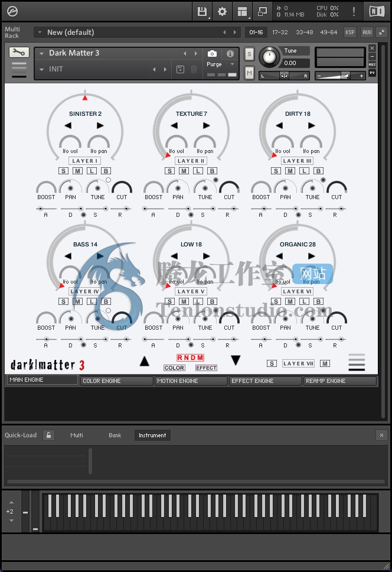
Task: Switch to COLOR ENGINE tab
Action: [x=116, y=381]
